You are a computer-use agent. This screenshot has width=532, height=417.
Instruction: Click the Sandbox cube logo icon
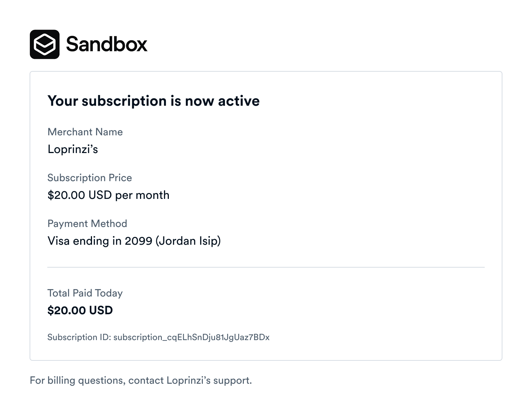45,44
